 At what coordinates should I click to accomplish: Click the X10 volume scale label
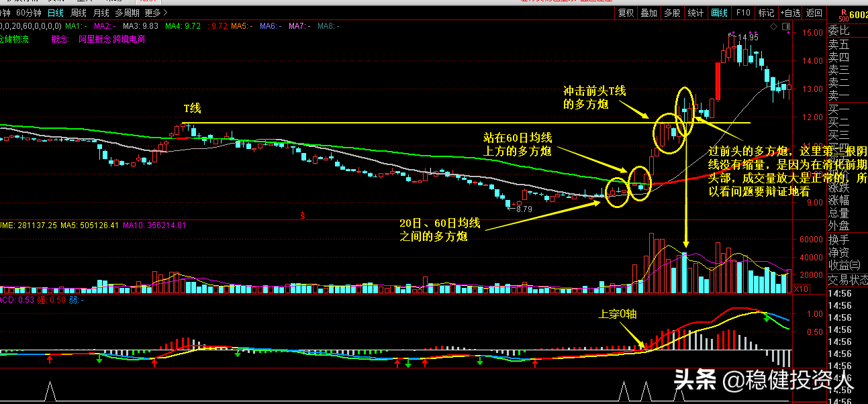click(801, 289)
